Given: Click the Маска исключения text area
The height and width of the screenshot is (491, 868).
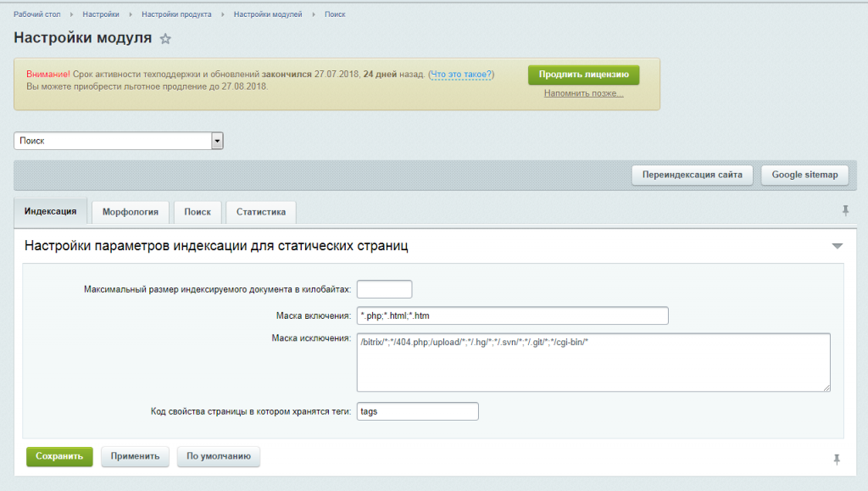Looking at the screenshot, I should [x=593, y=362].
